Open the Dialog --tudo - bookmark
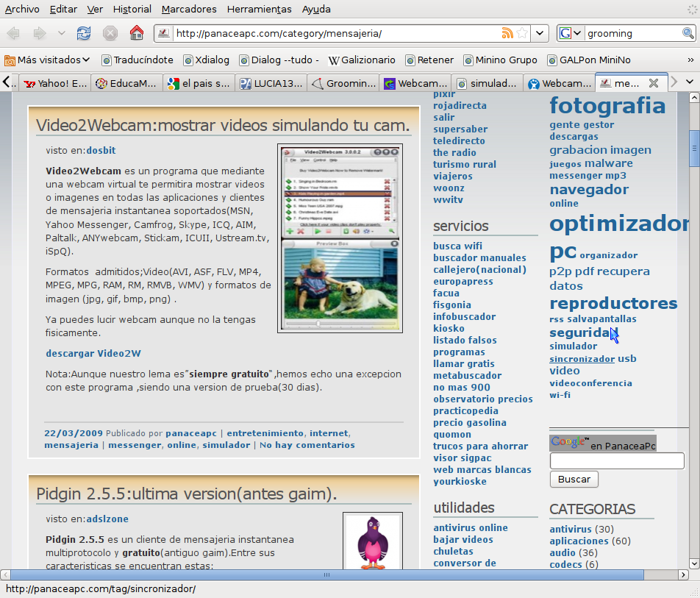This screenshot has width=700, height=598. (x=279, y=60)
